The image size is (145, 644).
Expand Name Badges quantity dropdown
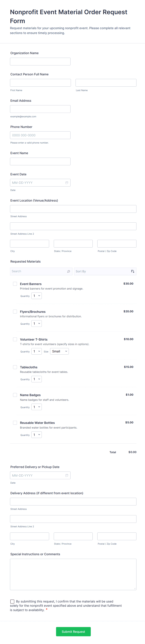36,407
